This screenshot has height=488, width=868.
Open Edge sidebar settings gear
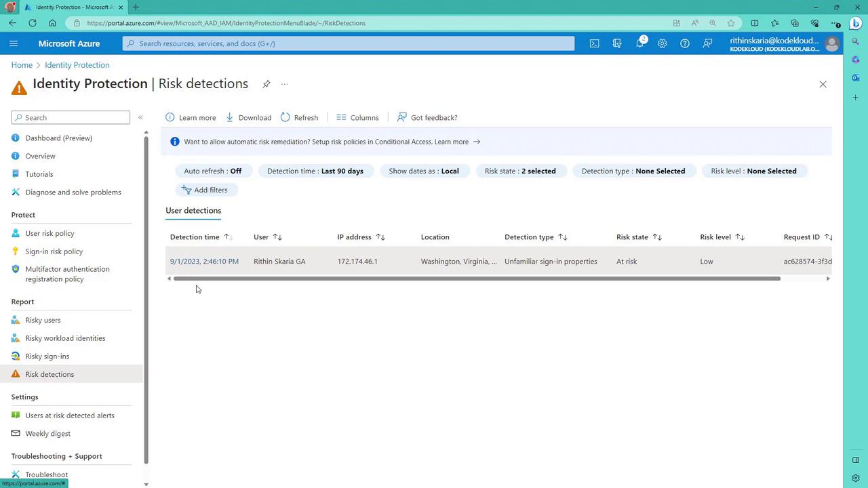(856, 478)
